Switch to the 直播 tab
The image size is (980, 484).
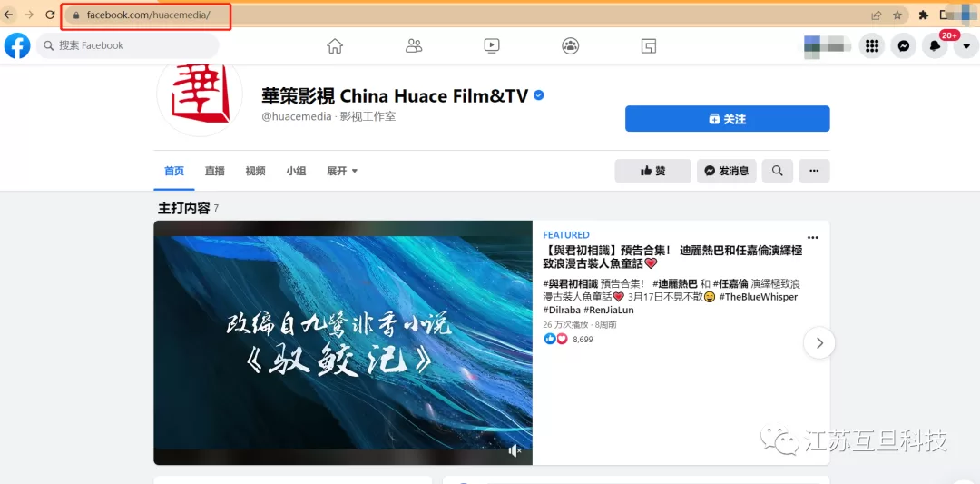(x=214, y=171)
